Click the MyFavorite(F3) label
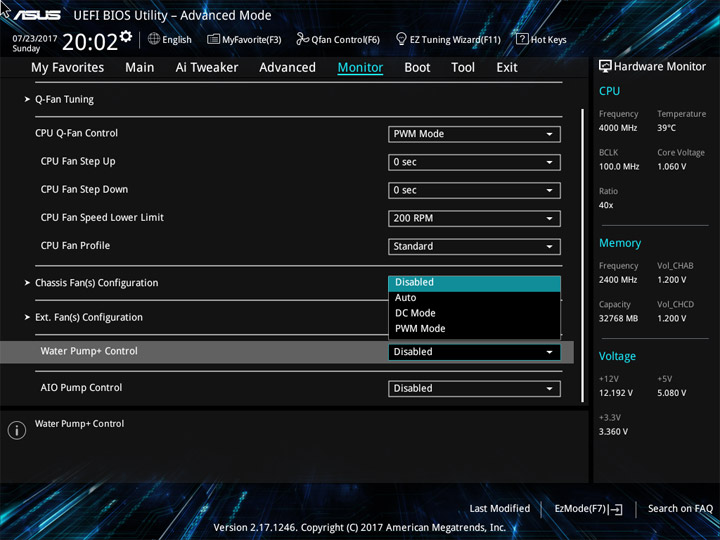Image resolution: width=720 pixels, height=540 pixels. pos(252,40)
